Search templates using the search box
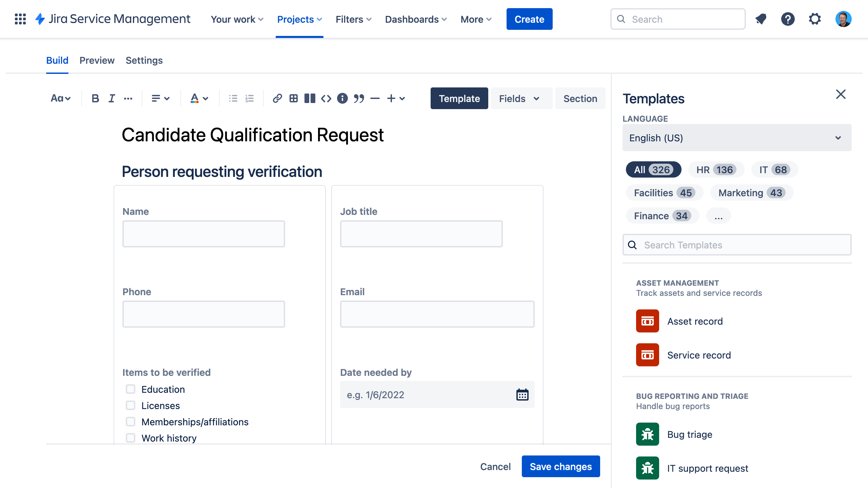This screenshot has width=868, height=488. point(737,244)
